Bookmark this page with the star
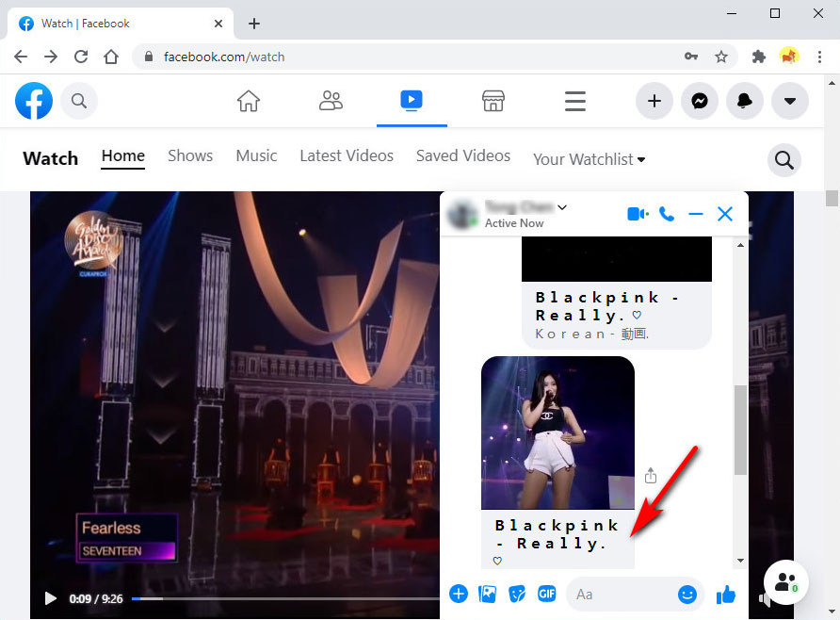The height and width of the screenshot is (620, 840). click(x=721, y=57)
